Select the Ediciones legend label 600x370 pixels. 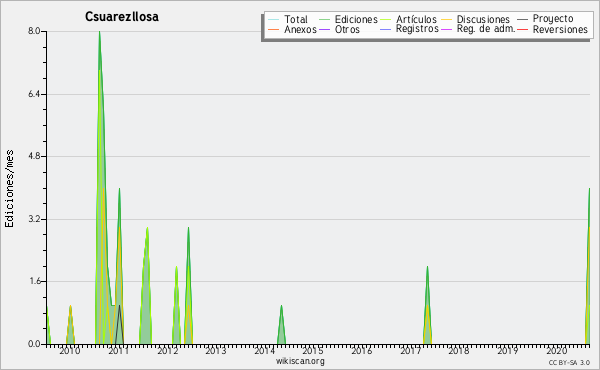pos(356,19)
